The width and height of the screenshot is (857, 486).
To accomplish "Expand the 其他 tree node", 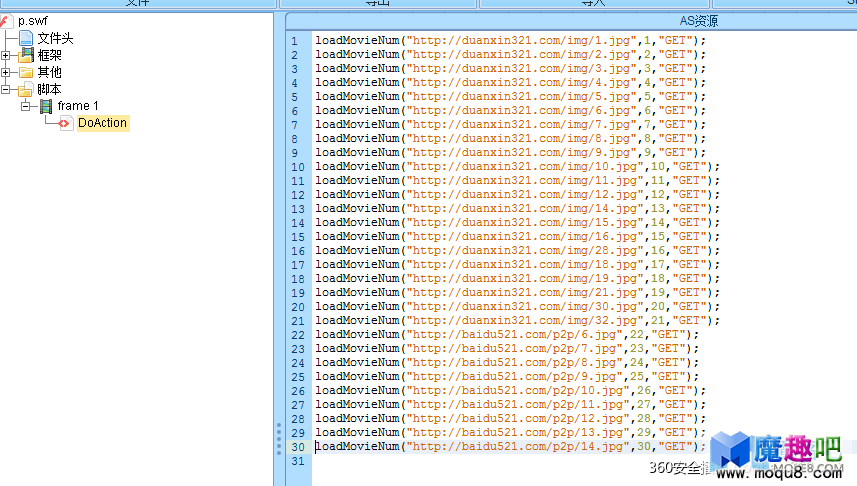I will tap(5, 72).
